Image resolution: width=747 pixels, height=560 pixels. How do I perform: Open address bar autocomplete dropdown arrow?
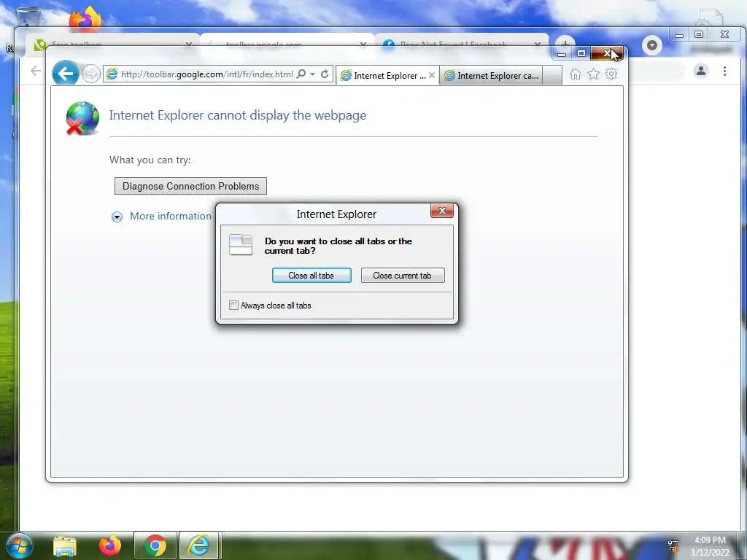pyautogui.click(x=312, y=74)
